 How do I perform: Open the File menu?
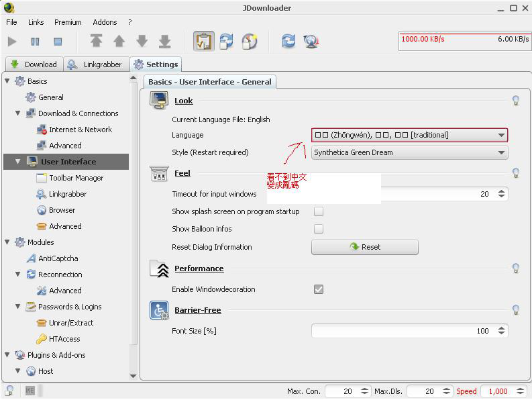click(11, 22)
